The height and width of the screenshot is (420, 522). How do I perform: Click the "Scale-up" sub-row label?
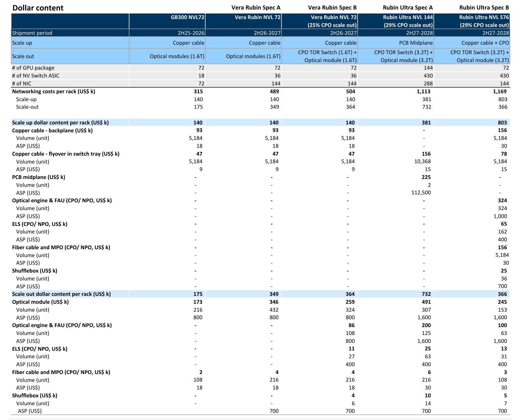point(26,99)
